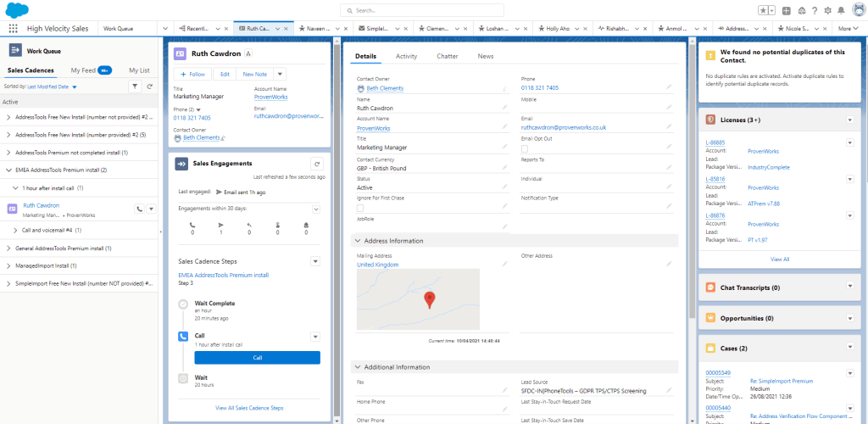Select the My Feed tab
This screenshot has width=868, height=424.
[x=91, y=70]
